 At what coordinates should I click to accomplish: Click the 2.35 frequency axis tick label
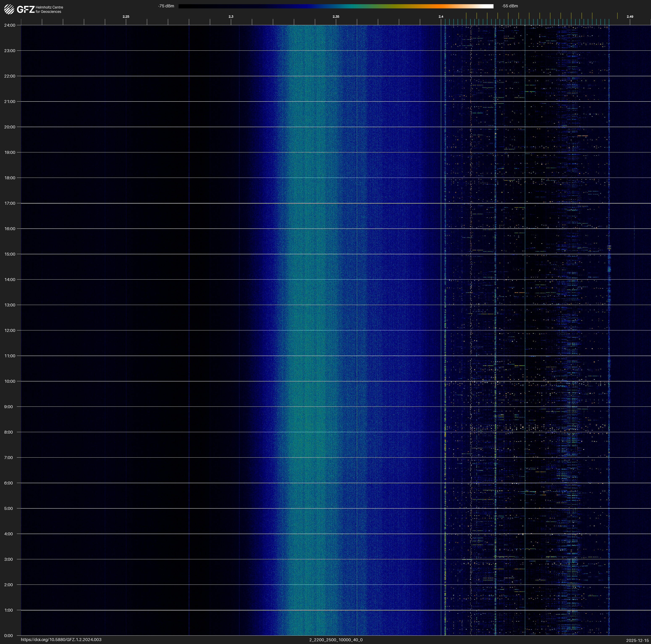click(x=336, y=17)
